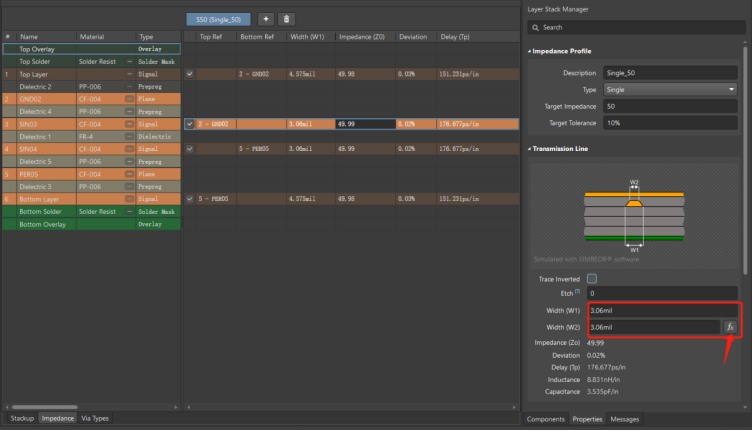This screenshot has width=753, height=431.
Task: Open the Messages panel tab
Action: [x=624, y=419]
